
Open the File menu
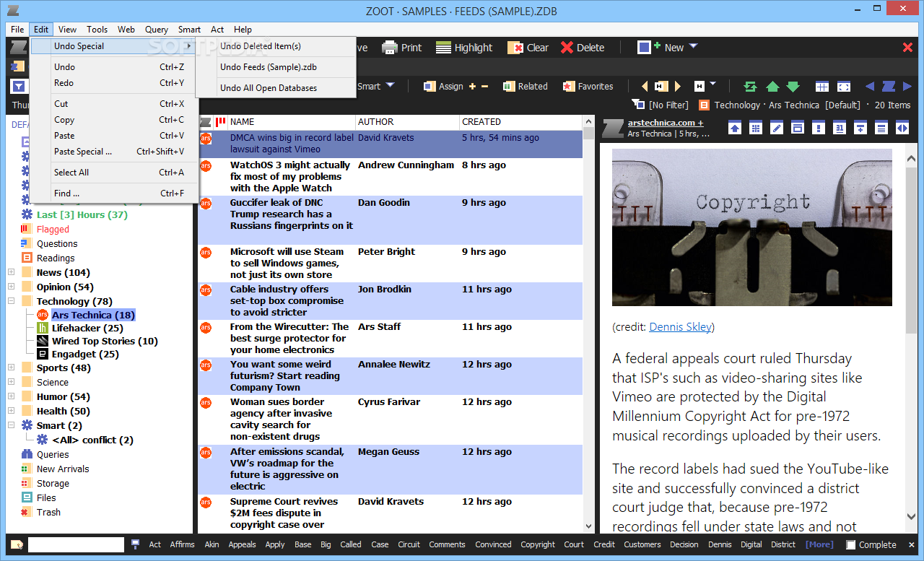[x=17, y=30]
